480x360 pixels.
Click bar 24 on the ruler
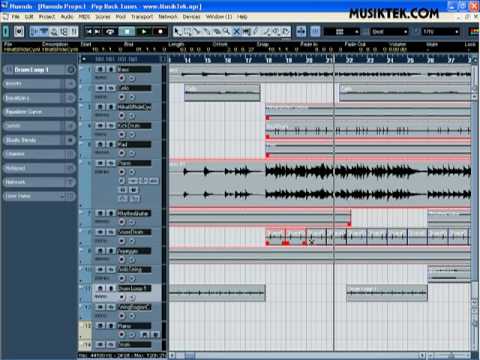pos(390,60)
